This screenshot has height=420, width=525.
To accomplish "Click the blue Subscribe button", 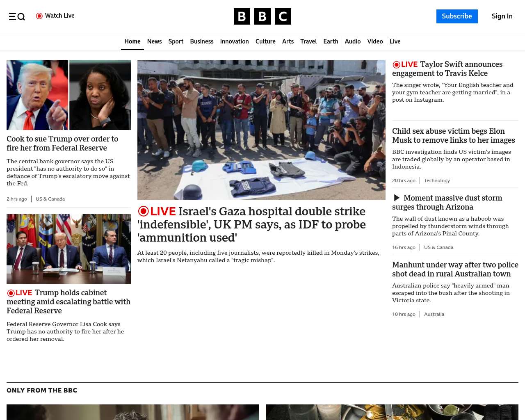I will pyautogui.click(x=457, y=16).
